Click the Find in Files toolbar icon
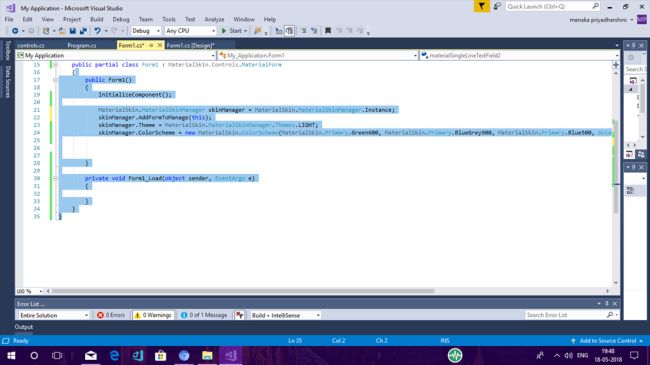The height and width of the screenshot is (365, 650). coord(257,31)
